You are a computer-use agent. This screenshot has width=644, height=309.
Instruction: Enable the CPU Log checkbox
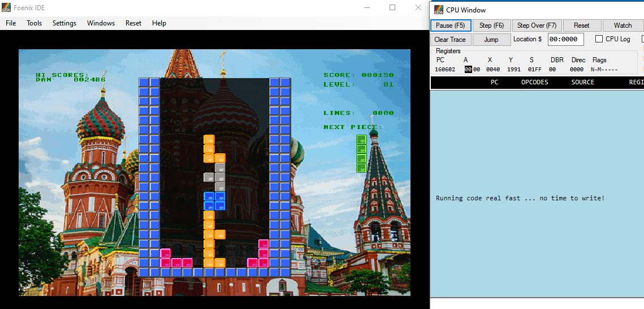(x=599, y=39)
